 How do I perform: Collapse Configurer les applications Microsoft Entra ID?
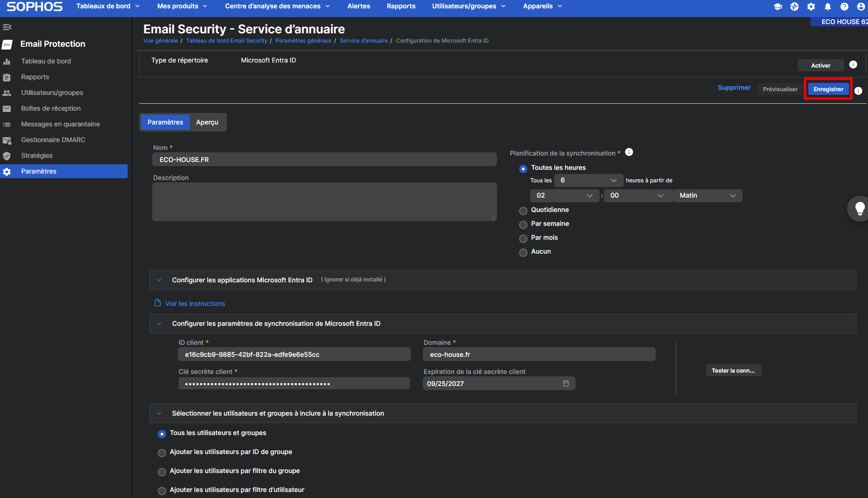(159, 280)
